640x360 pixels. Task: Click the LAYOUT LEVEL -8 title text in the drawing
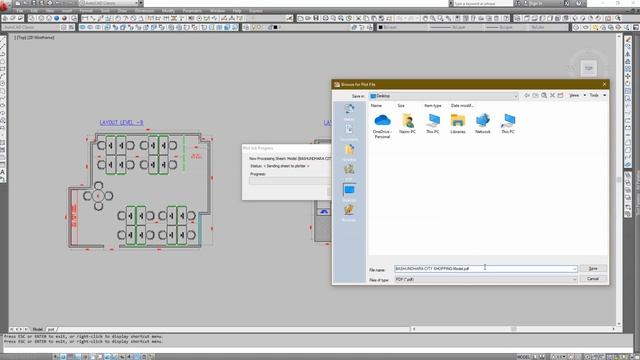(x=121, y=122)
